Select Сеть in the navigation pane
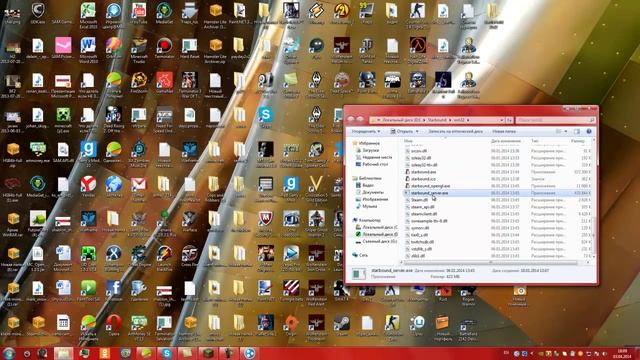The width and height of the screenshot is (640, 360). [x=360, y=255]
